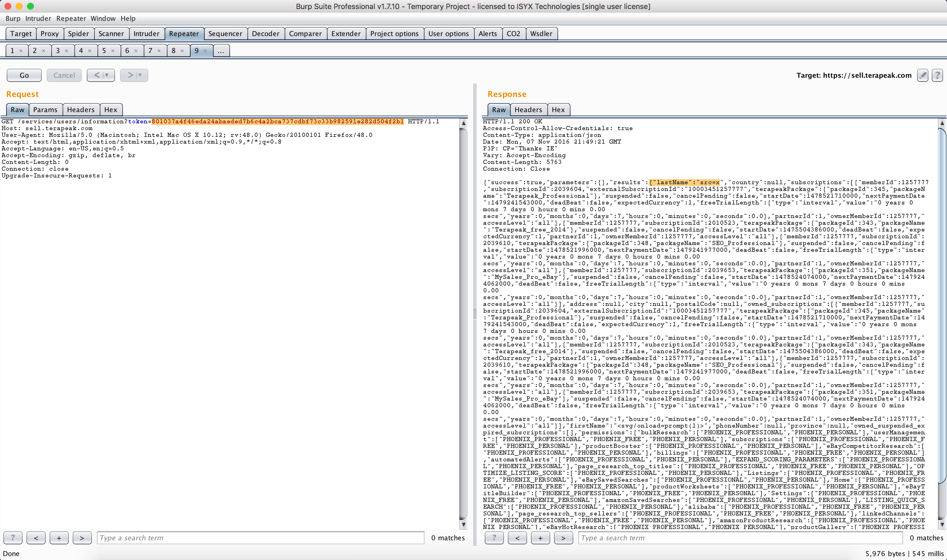The height and width of the screenshot is (560, 947).
Task: Open the Burp menu
Action: [x=13, y=19]
